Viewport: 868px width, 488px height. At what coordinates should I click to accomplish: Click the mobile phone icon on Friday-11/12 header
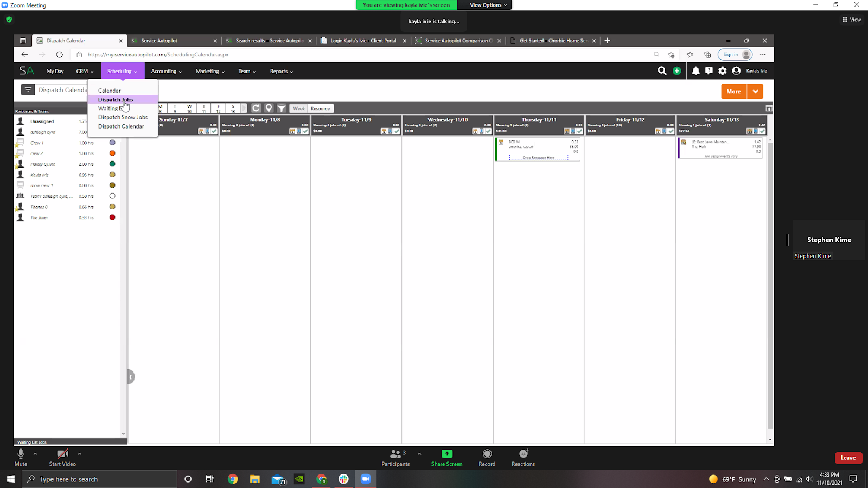point(665,131)
